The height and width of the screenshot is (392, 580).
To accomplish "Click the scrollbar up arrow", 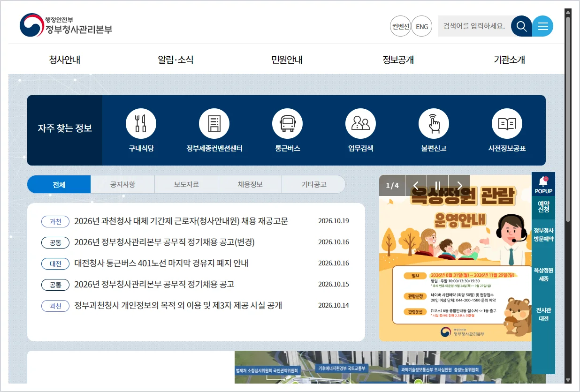I will (x=568, y=12).
